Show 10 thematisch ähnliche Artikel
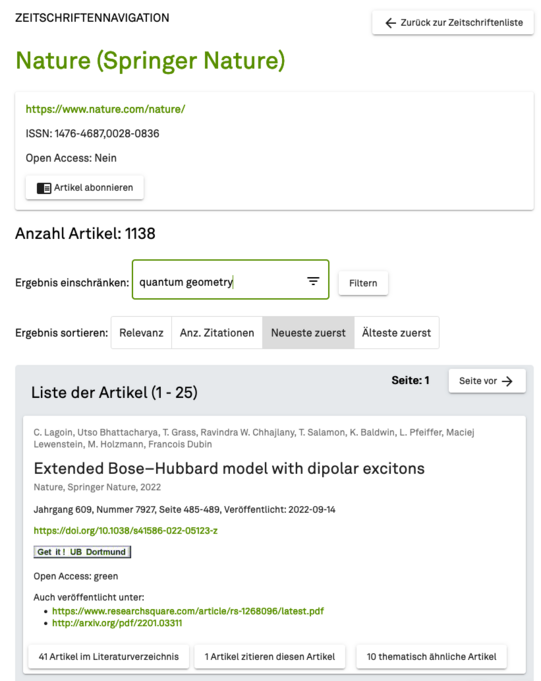The width and height of the screenshot is (541, 681). 431,656
